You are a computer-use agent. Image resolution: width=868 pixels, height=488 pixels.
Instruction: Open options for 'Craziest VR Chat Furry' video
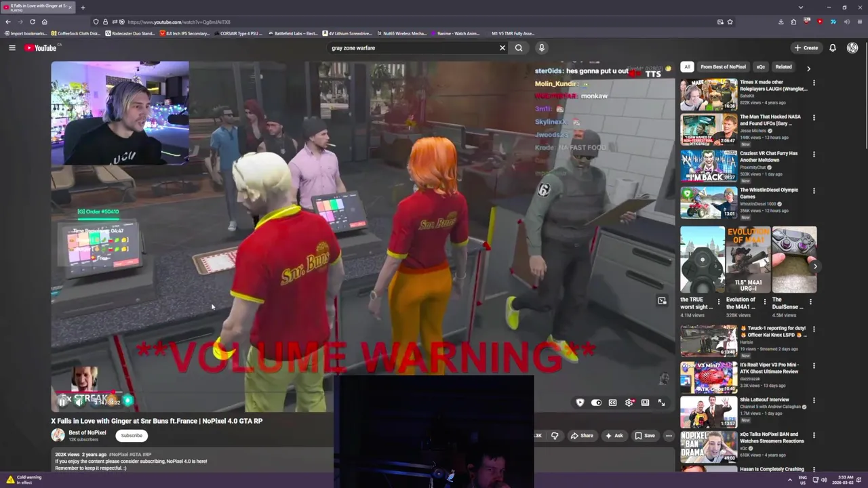(x=814, y=154)
